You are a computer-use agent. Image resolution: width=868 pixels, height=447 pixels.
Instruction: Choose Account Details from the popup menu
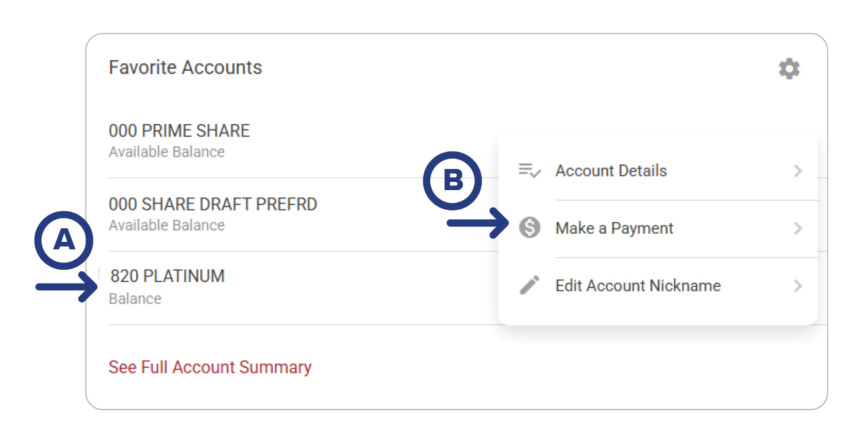[611, 171]
